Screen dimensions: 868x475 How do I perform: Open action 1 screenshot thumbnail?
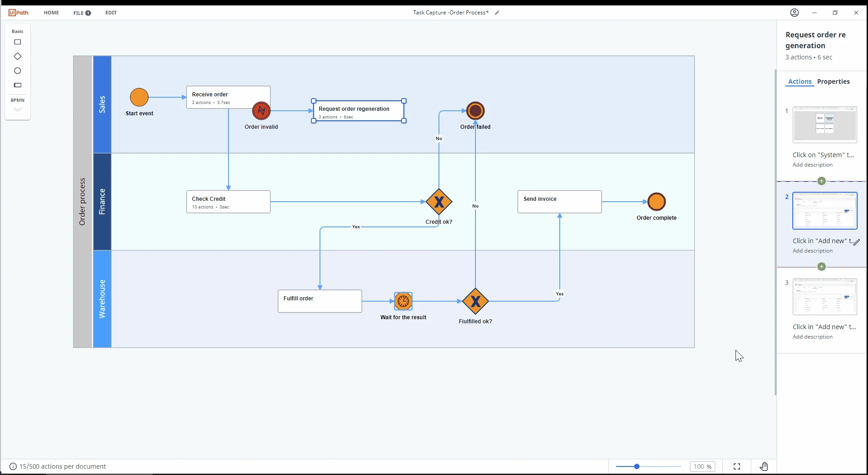(x=825, y=125)
